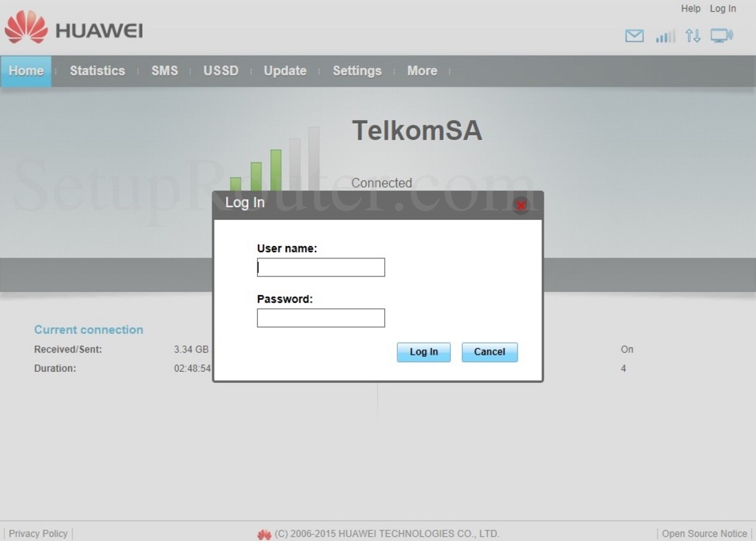Focus the Password input field
Image resolution: width=756 pixels, height=541 pixels.
321,318
